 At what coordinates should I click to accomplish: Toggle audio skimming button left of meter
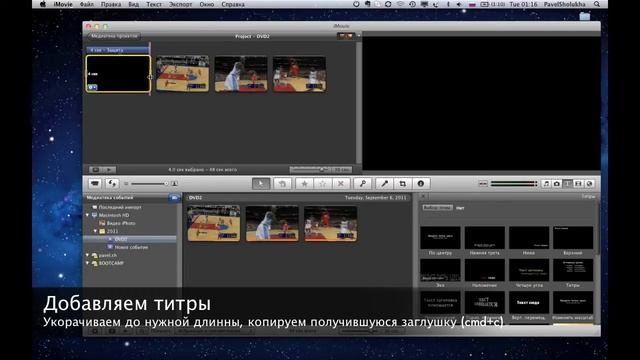click(483, 184)
